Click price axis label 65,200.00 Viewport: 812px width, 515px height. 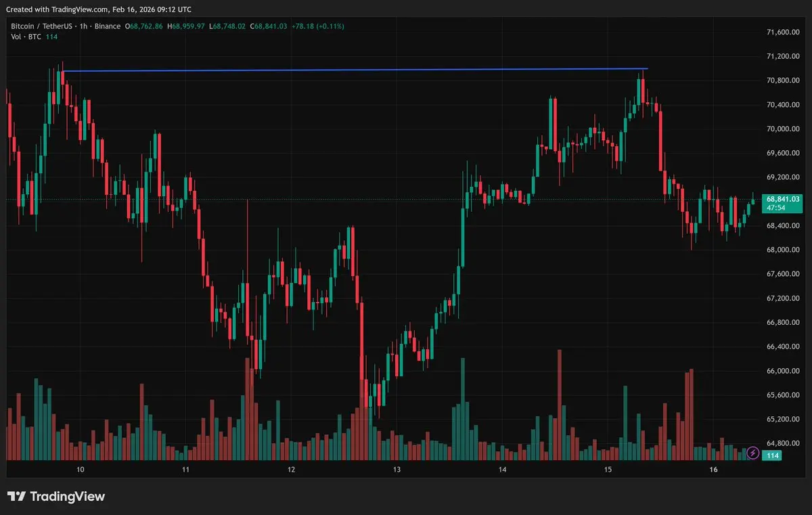tap(784, 420)
